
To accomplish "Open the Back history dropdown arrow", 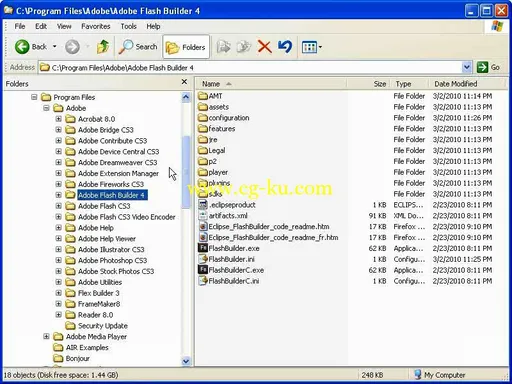I will coord(55,47).
